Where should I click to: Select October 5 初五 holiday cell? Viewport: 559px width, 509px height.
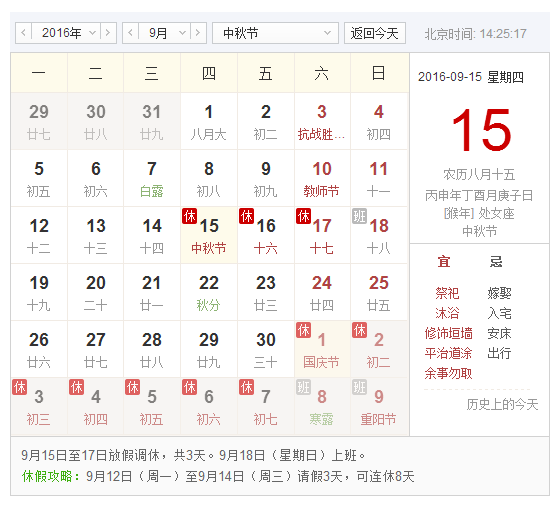tap(152, 406)
